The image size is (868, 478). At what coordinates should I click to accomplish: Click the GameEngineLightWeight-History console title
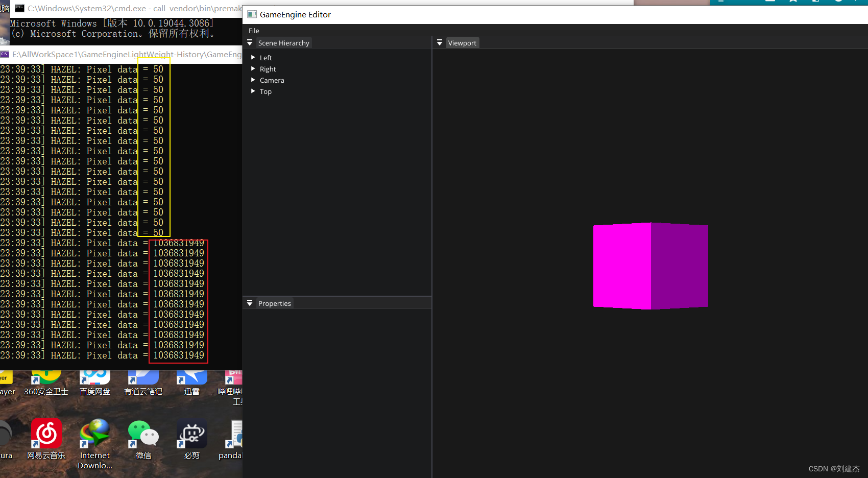click(x=127, y=54)
